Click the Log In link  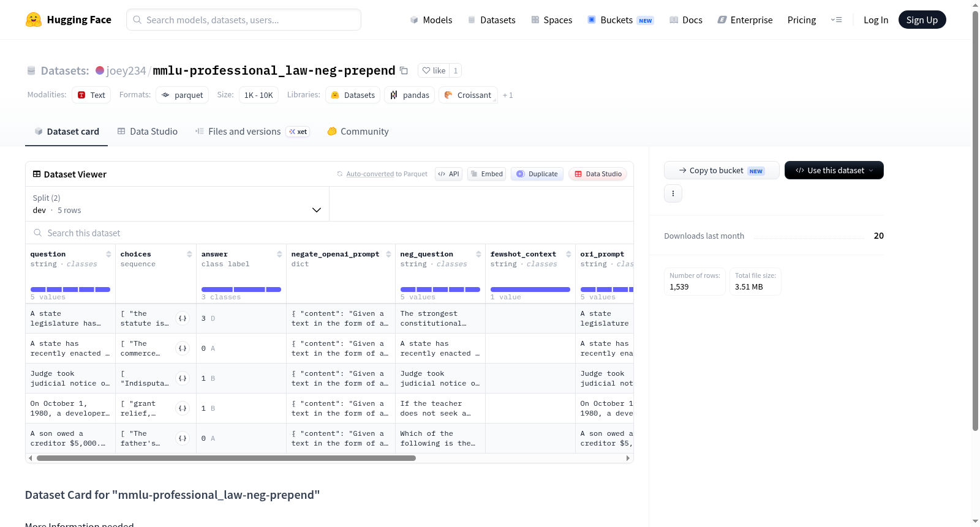tap(875, 20)
